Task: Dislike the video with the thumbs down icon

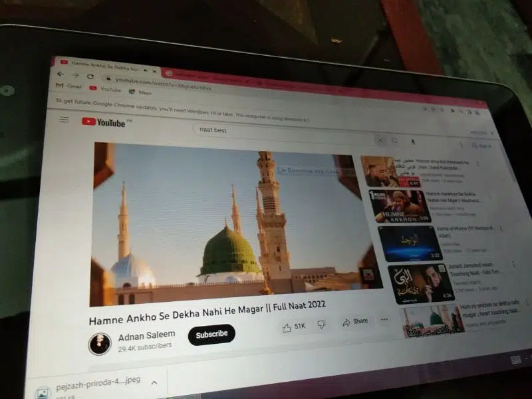Action: point(321,325)
